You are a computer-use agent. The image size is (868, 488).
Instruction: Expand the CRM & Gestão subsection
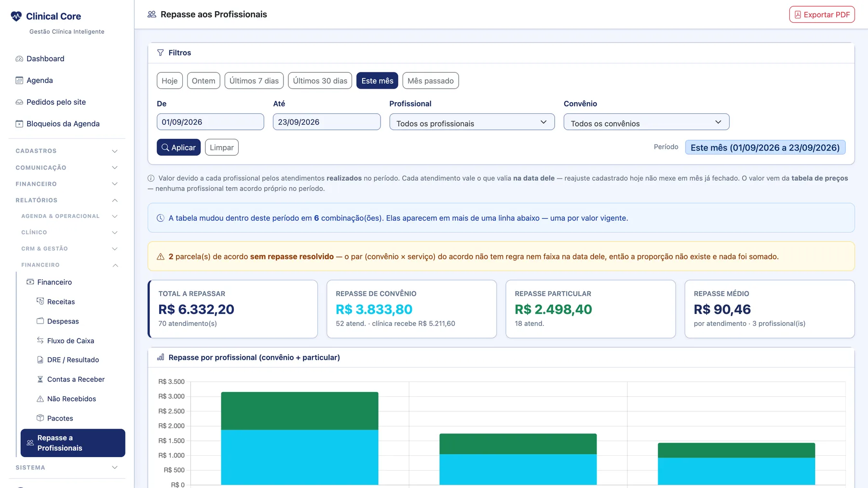point(70,249)
